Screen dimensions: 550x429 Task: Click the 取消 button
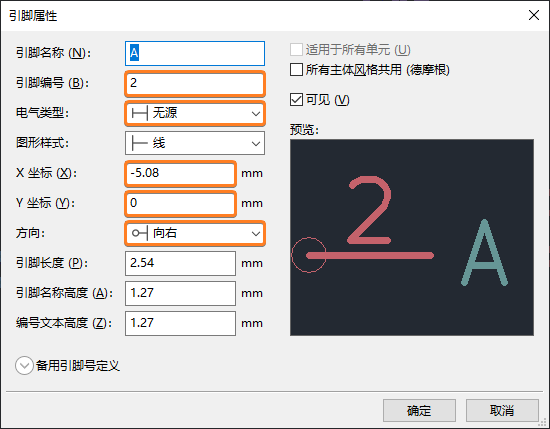pos(502,410)
